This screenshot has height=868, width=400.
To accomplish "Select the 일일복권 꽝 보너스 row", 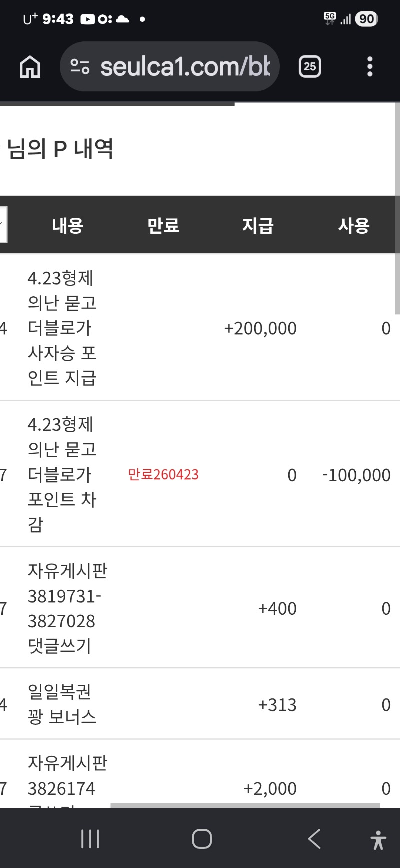I will pyautogui.click(x=62, y=704).
